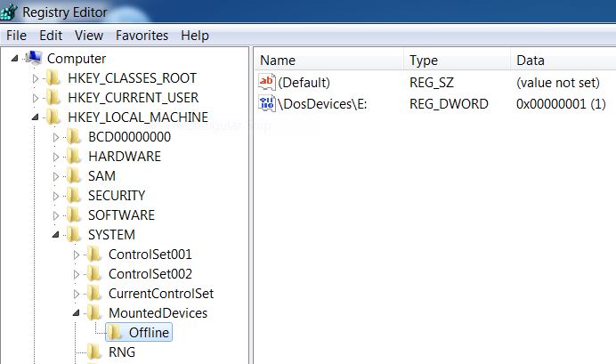Click the ControlSet001 folder icon
The width and height of the screenshot is (616, 364).
[93, 255]
